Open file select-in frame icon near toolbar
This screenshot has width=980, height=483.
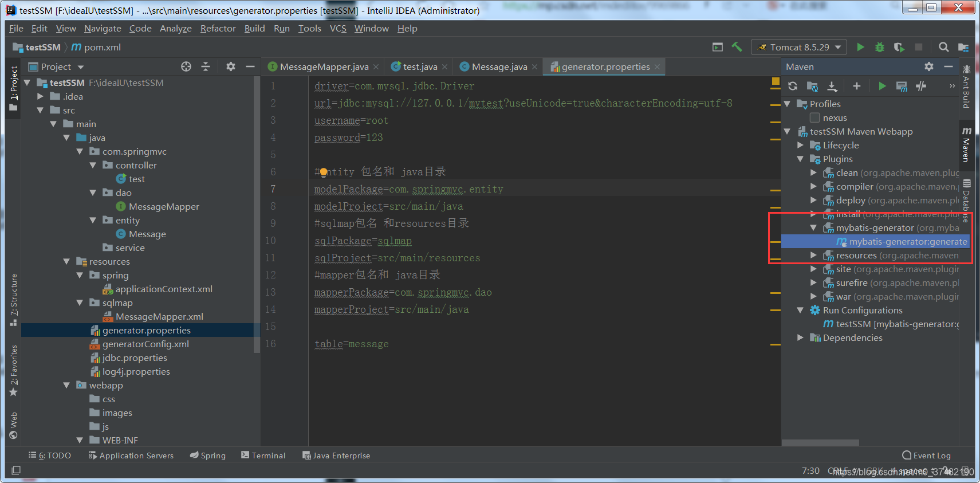pyautogui.click(x=717, y=47)
